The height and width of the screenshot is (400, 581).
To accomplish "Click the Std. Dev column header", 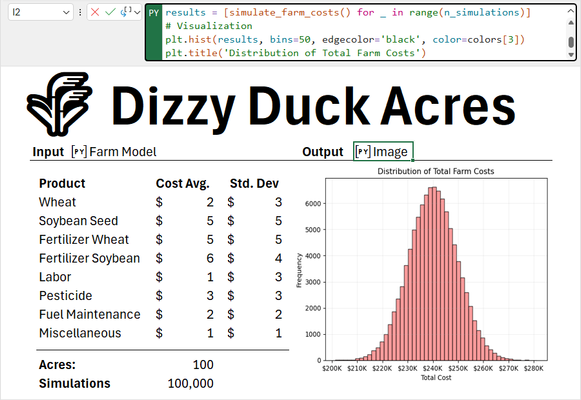I will pos(254,183).
